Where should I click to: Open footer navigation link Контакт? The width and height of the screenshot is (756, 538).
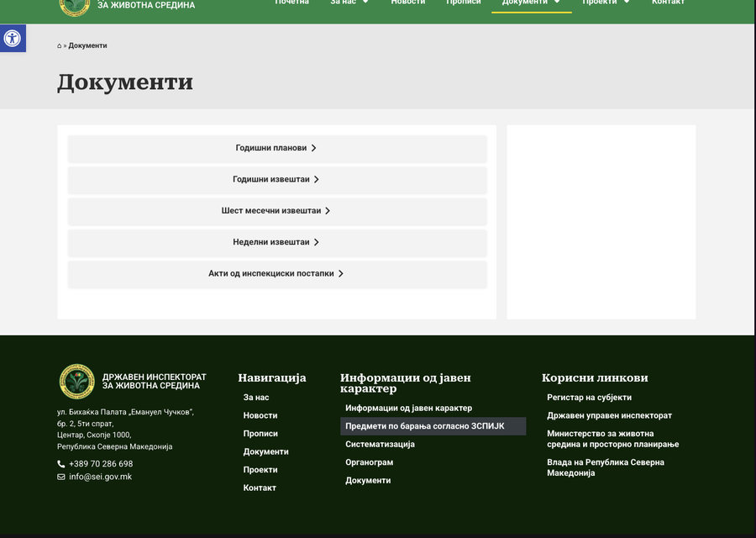pos(260,488)
